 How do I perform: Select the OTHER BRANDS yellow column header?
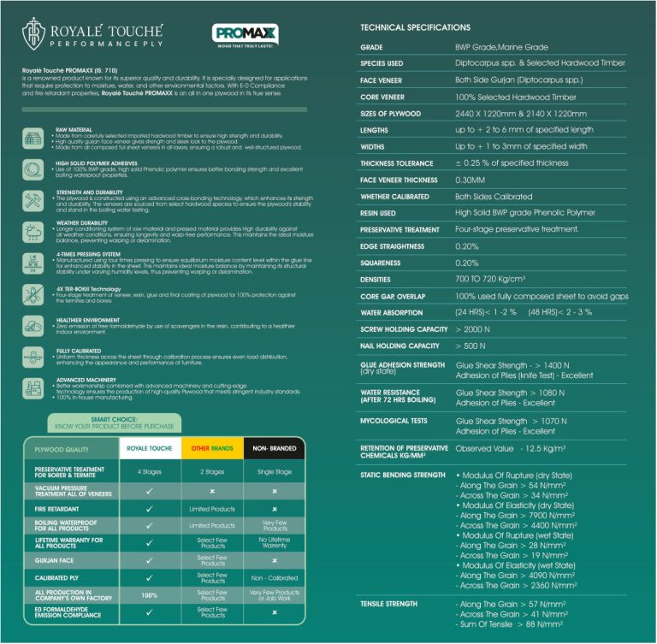click(212, 448)
